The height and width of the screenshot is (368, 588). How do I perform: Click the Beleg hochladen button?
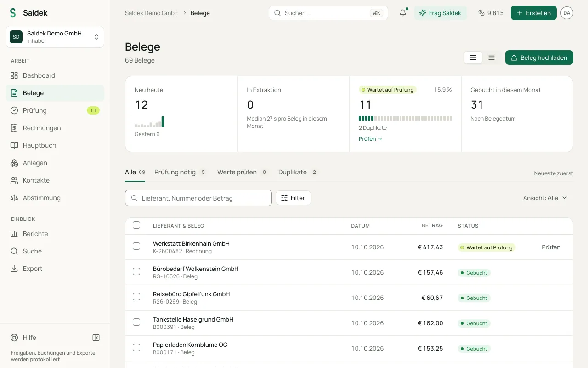point(539,57)
